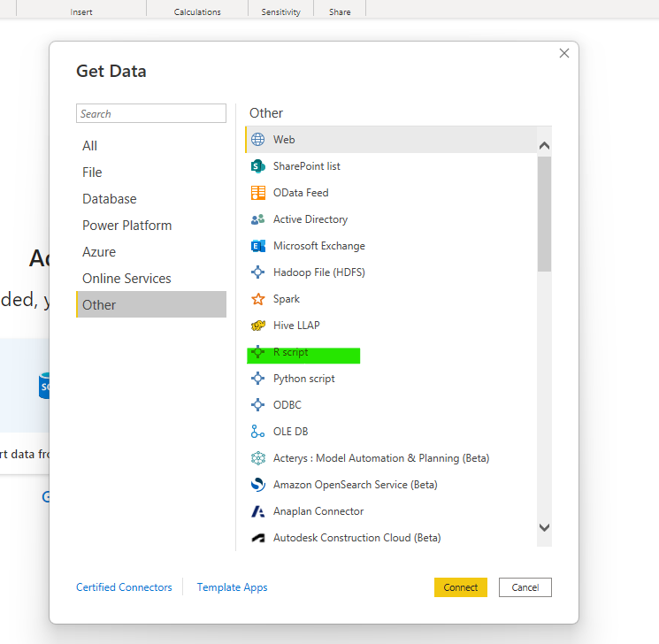Click the Sensitivity ribbon group label
Image resolution: width=659 pixels, height=644 pixels.
[280, 12]
